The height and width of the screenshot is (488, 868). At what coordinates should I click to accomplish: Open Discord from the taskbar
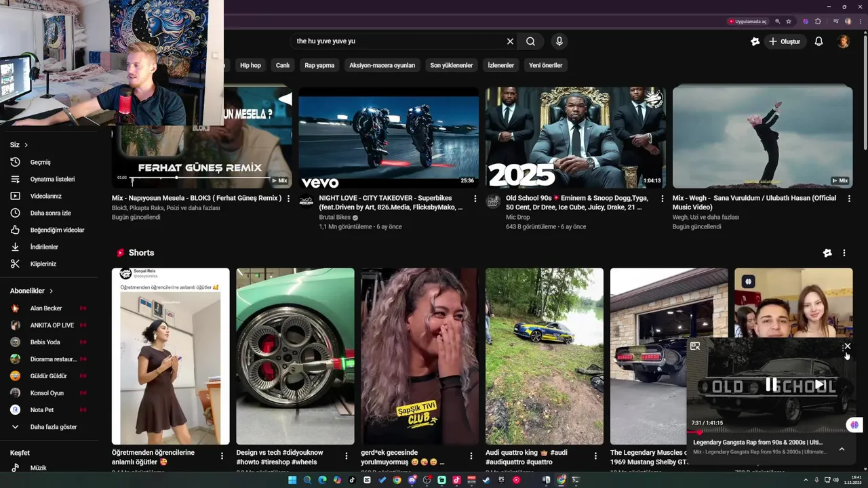(412, 480)
